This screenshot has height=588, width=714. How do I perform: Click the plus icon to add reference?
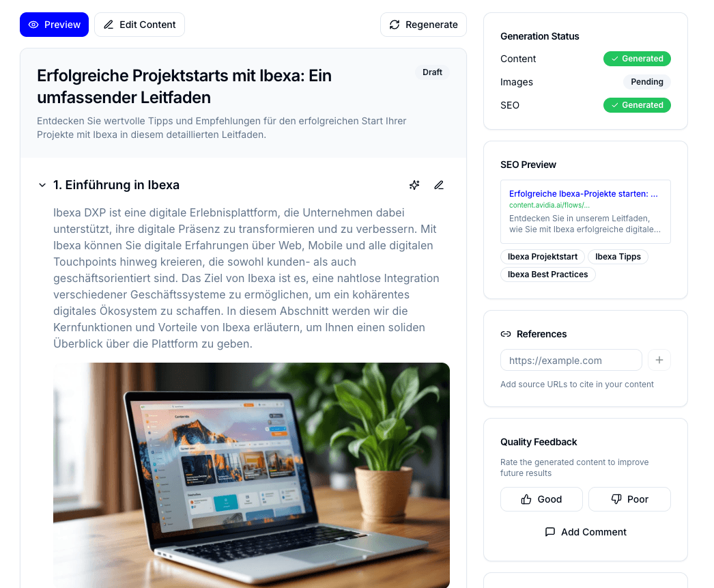[659, 361]
